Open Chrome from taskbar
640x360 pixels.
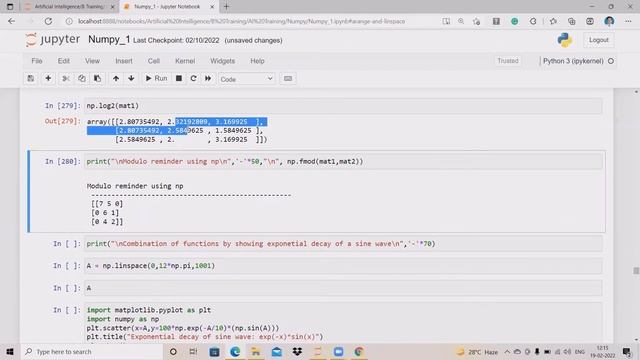point(359,351)
